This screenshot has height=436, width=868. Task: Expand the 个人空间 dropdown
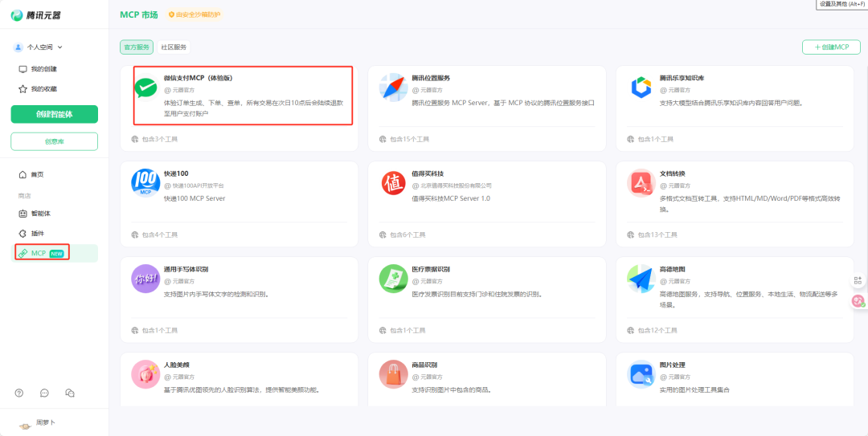[x=39, y=47]
